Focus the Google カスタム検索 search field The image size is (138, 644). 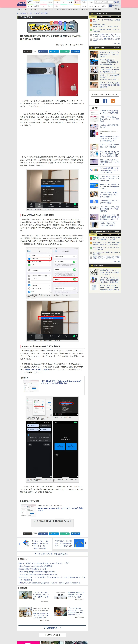point(104,2)
